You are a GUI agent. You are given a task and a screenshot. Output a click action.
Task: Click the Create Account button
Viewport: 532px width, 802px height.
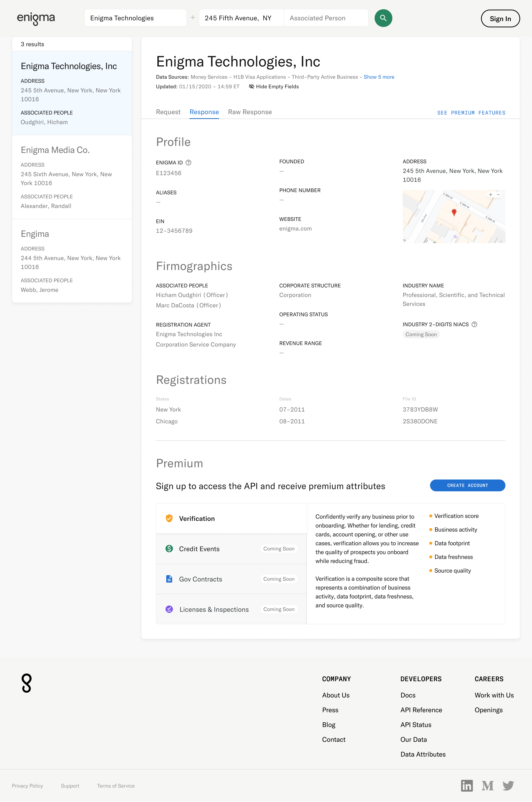click(468, 485)
